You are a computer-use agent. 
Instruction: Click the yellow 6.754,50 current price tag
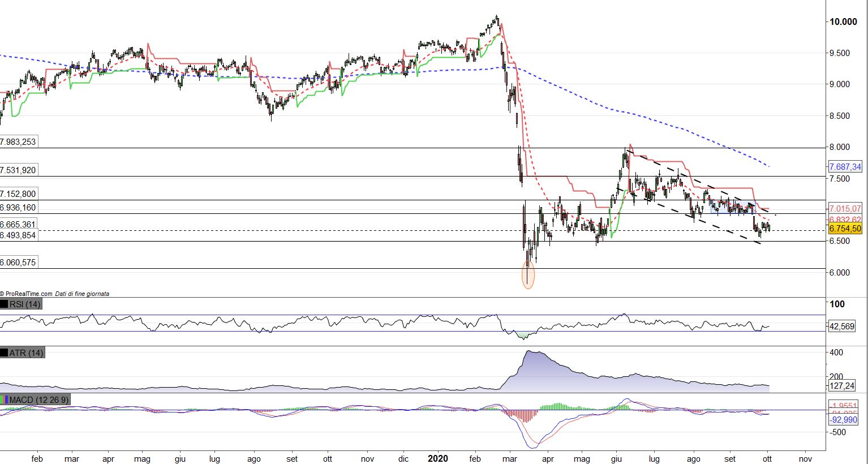point(845,229)
